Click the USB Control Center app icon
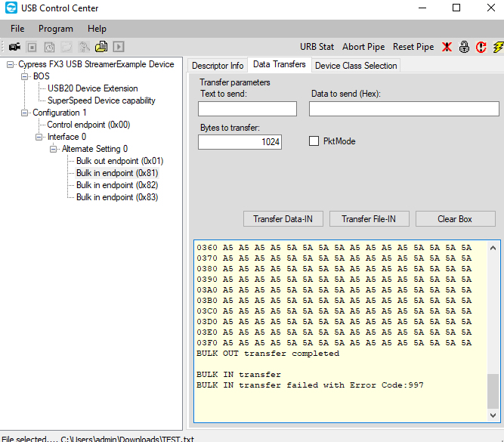This screenshot has width=504, height=442. click(11, 8)
